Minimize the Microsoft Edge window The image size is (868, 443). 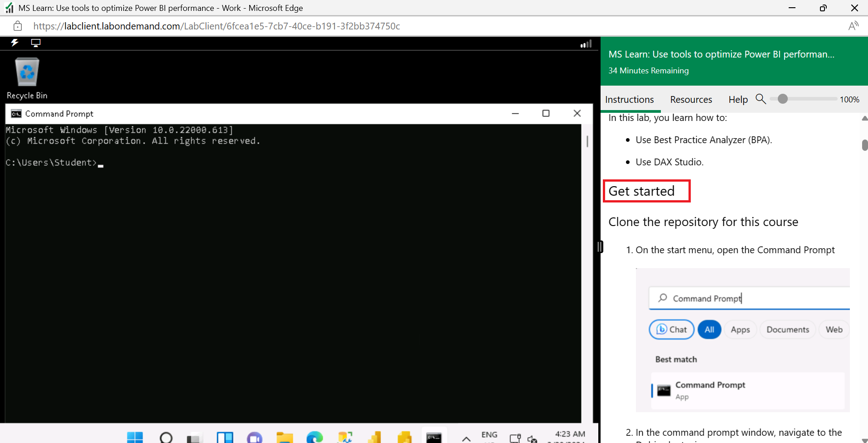[x=792, y=8]
